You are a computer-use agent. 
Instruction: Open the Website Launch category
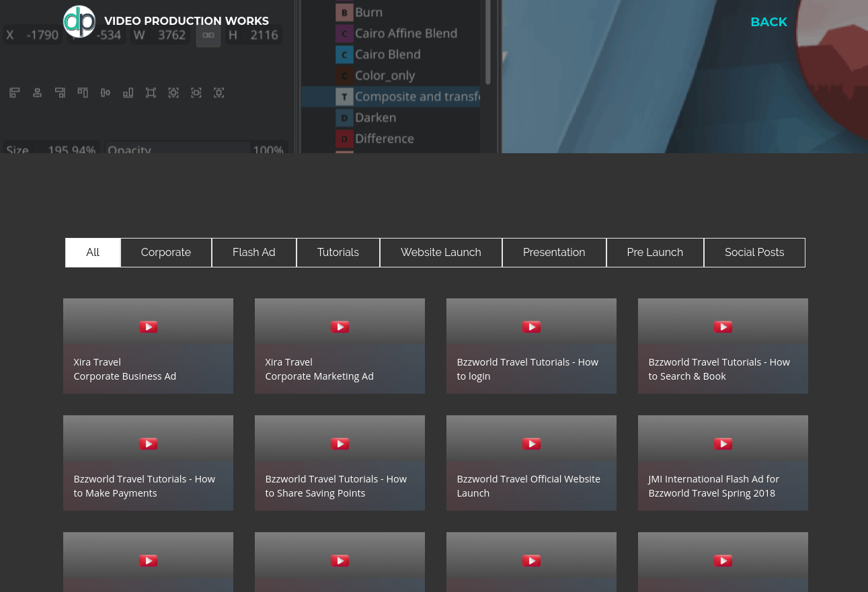pos(441,253)
